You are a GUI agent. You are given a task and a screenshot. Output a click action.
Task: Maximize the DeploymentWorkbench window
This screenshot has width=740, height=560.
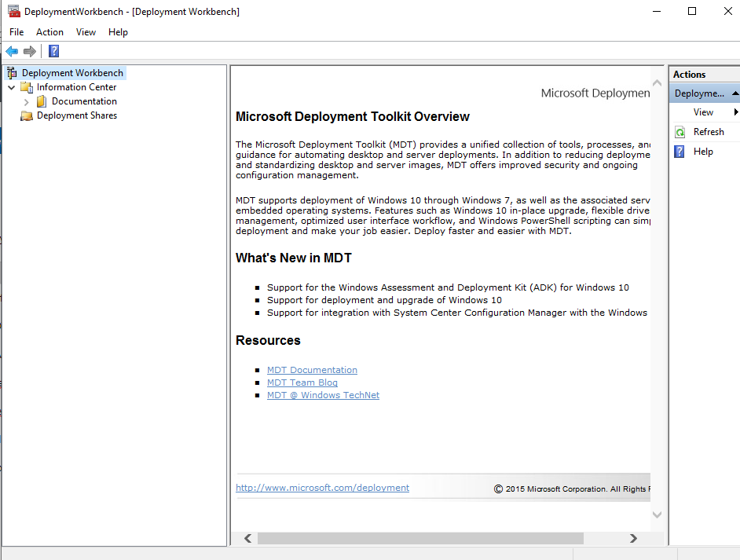(692, 11)
